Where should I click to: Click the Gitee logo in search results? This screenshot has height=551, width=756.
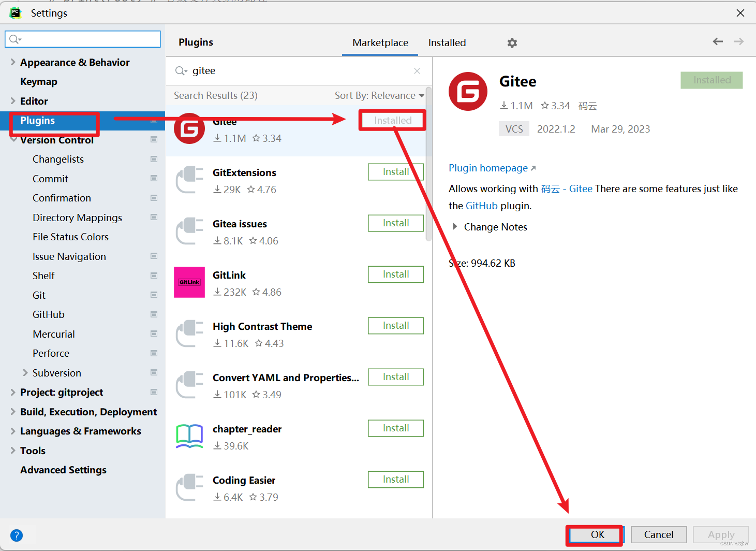coord(189,128)
